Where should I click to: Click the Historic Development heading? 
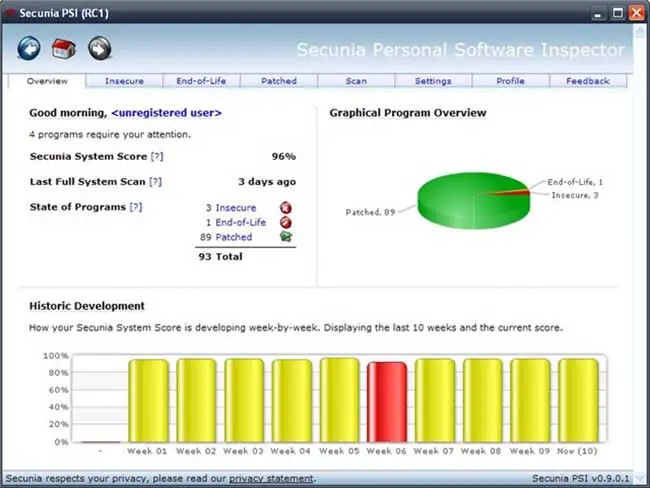(x=87, y=306)
